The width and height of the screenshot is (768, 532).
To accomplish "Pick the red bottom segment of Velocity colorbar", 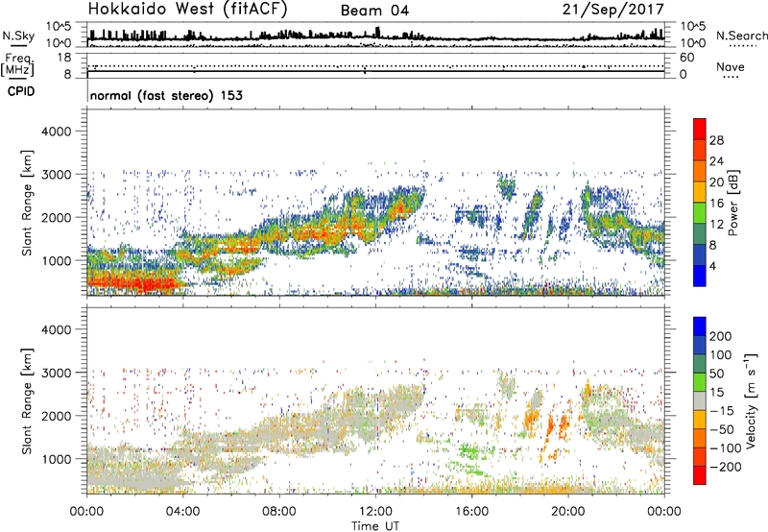I will coord(700,475).
